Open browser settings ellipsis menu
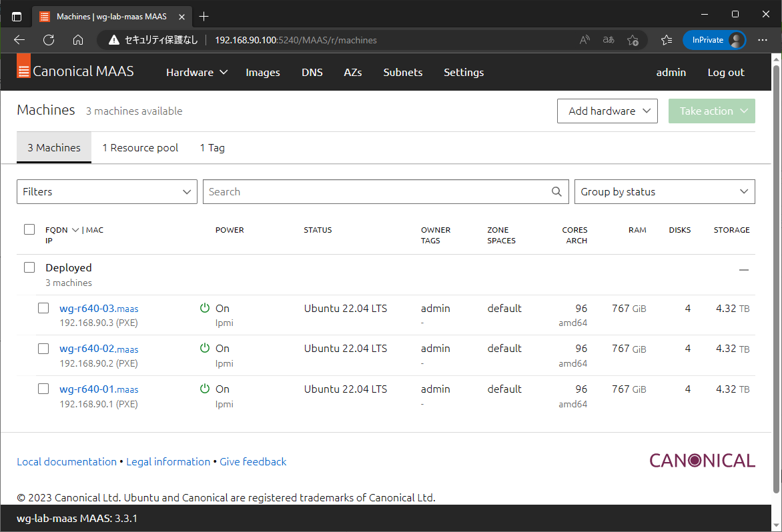Image resolution: width=782 pixels, height=532 pixels. coord(763,40)
